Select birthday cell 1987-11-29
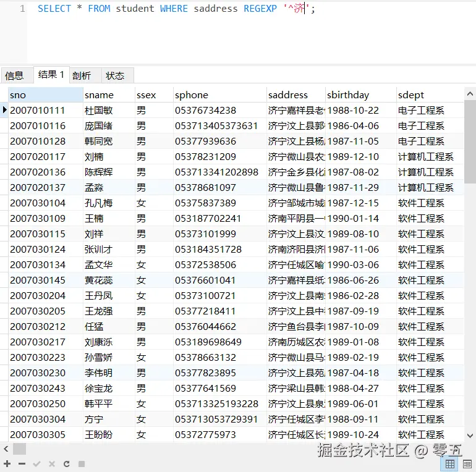The image size is (476, 472). [x=361, y=188]
